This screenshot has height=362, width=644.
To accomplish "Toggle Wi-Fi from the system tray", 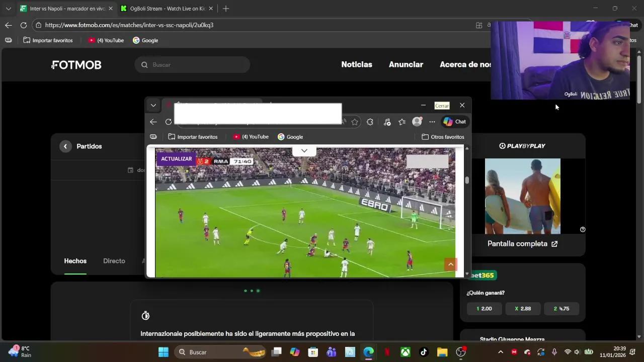I will click(567, 352).
